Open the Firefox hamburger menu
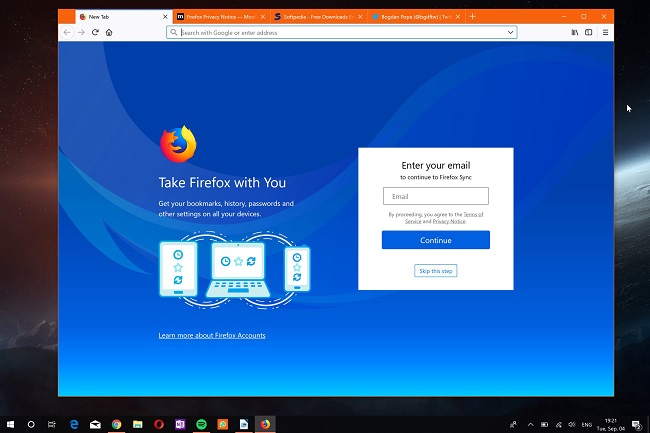650x433 pixels. [x=605, y=32]
